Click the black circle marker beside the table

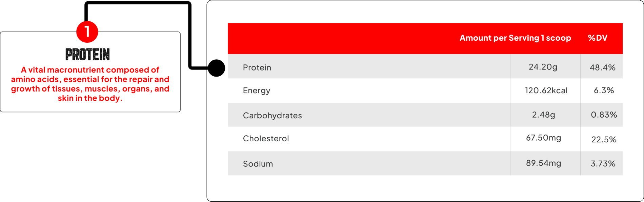coord(216,68)
